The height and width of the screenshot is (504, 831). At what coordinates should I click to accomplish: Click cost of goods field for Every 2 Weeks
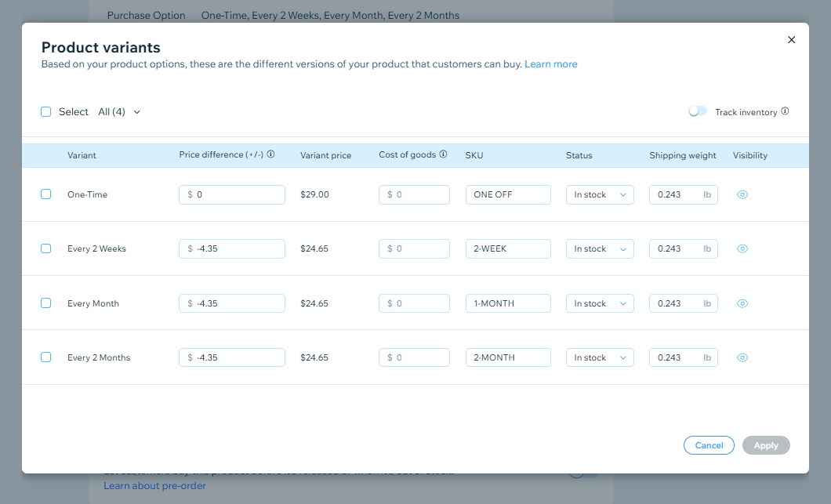[x=414, y=248]
